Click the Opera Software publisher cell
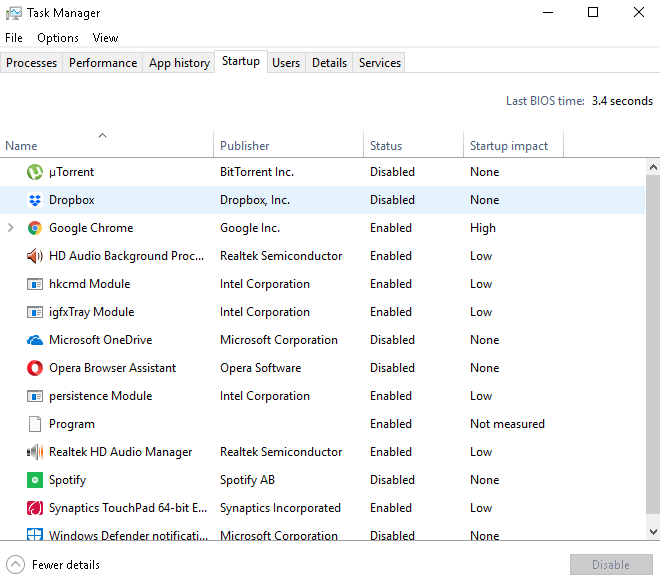This screenshot has width=660, height=585. point(261,368)
